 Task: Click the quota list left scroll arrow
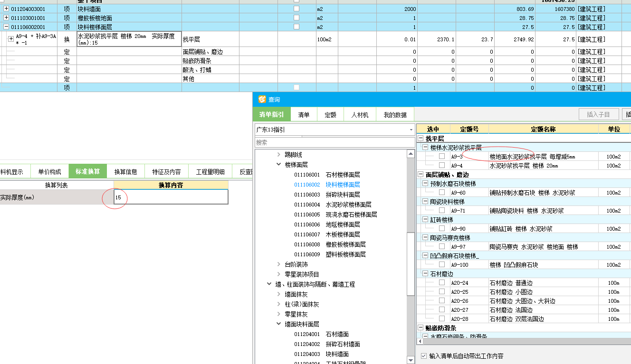pos(420,341)
